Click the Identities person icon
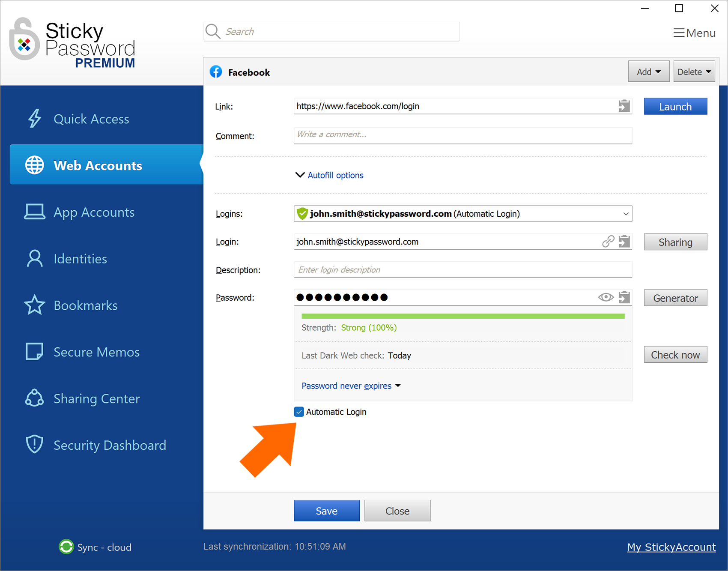 (x=35, y=258)
